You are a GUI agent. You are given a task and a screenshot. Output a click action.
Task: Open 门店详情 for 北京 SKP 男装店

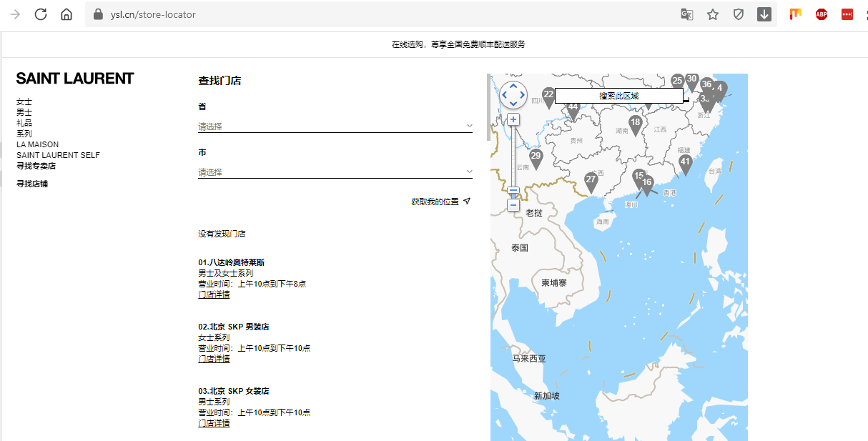[214, 359]
